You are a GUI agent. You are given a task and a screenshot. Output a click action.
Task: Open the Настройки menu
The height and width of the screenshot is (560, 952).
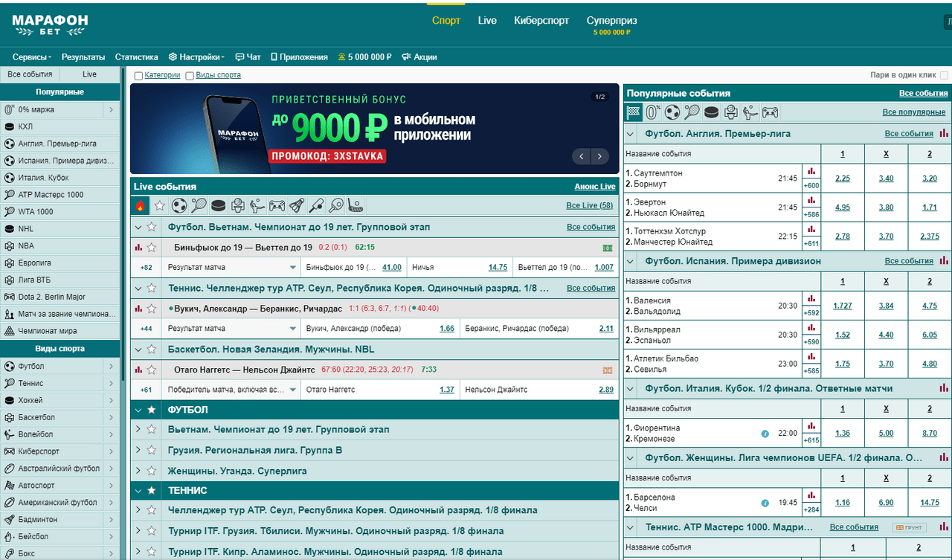pos(196,57)
